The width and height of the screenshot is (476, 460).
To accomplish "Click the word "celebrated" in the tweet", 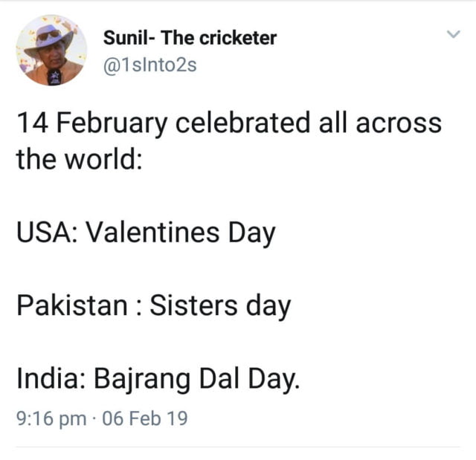I will click(239, 123).
